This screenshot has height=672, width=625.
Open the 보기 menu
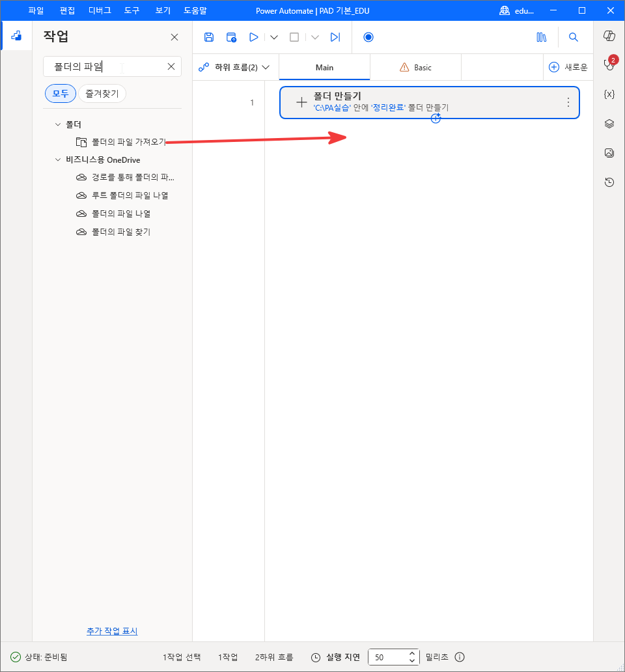coord(163,10)
